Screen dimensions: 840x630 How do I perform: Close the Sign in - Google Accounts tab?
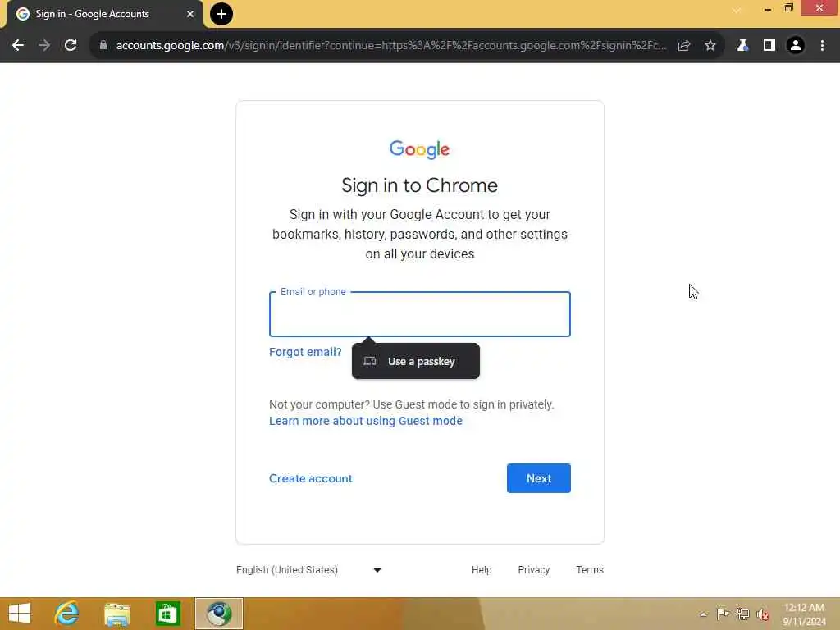(190, 14)
